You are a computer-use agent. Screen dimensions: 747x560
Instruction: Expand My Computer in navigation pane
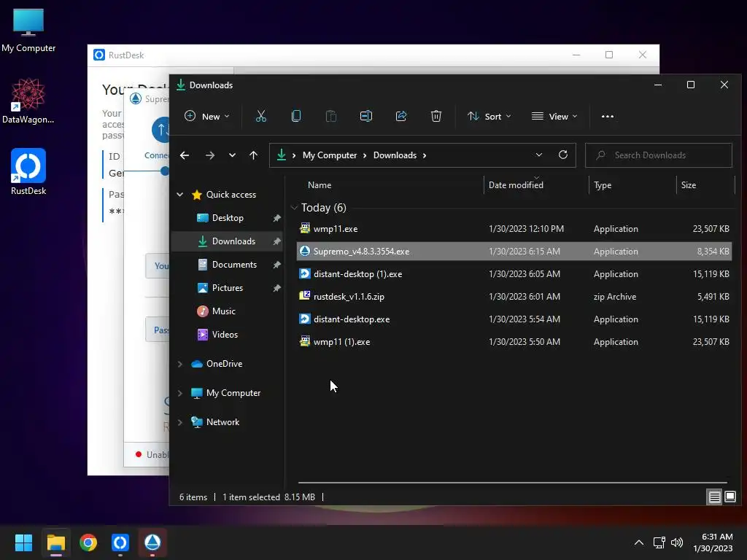coord(180,393)
